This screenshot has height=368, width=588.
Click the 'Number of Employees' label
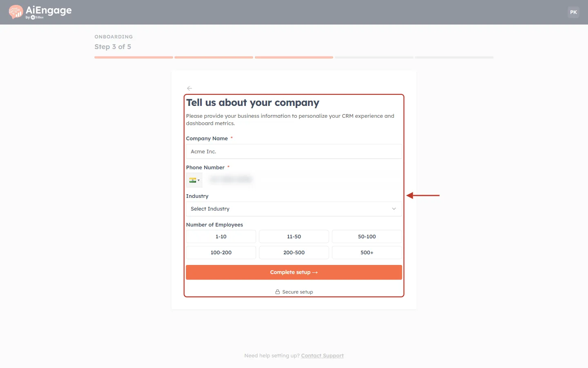pos(214,225)
